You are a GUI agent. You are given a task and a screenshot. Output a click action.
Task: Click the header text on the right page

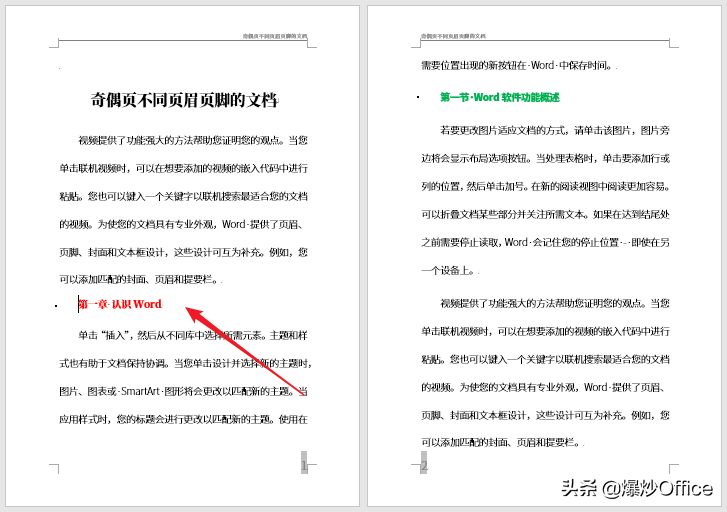453,36
